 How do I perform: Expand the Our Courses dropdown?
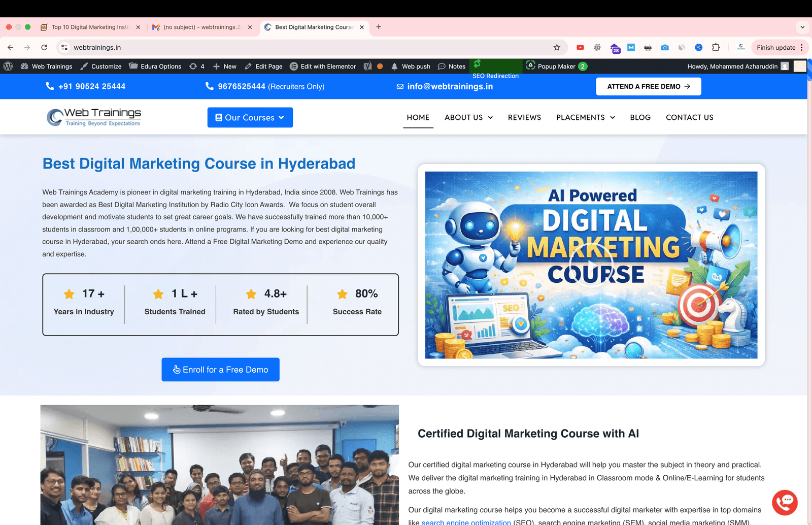coord(250,117)
